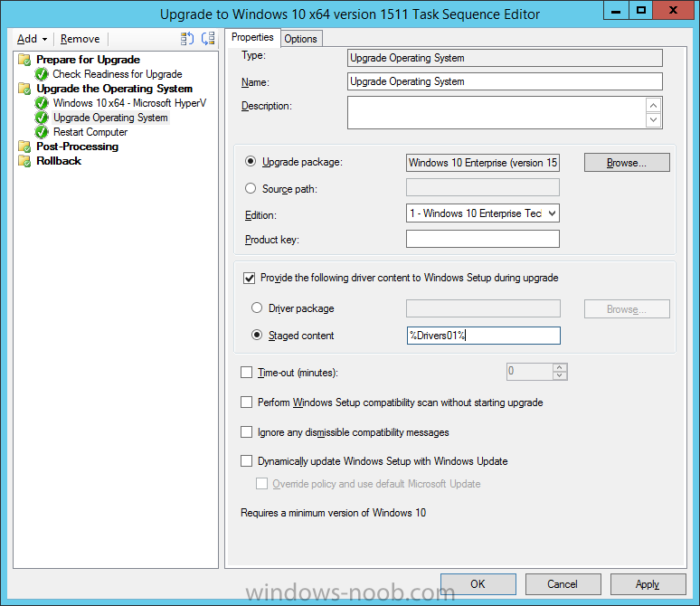Image resolution: width=700 pixels, height=606 pixels.
Task: Click the Move Up toolbar icon
Action: [x=187, y=39]
